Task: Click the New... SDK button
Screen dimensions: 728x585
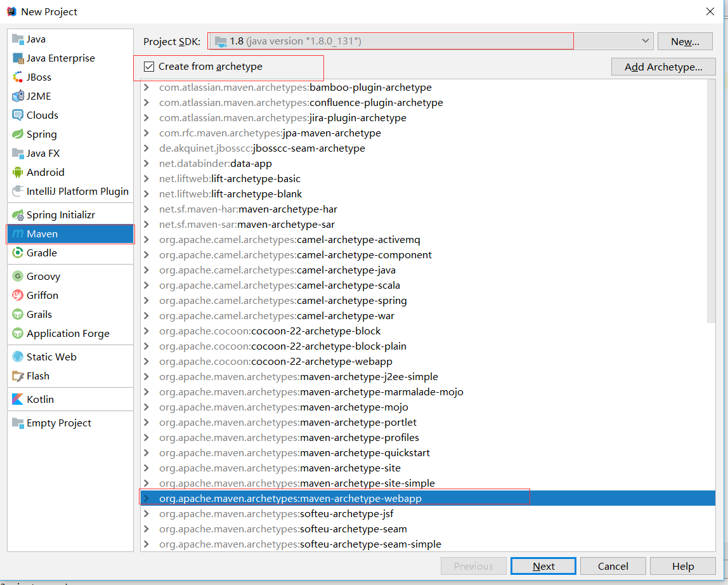Action: [x=685, y=41]
